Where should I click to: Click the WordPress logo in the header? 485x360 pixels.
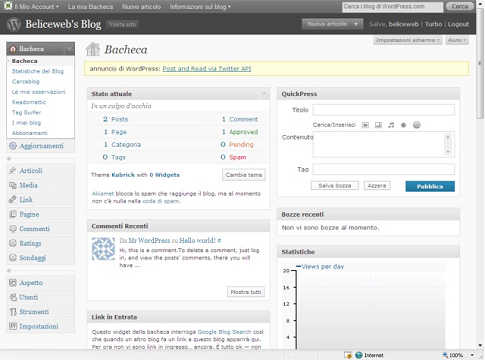(13, 24)
